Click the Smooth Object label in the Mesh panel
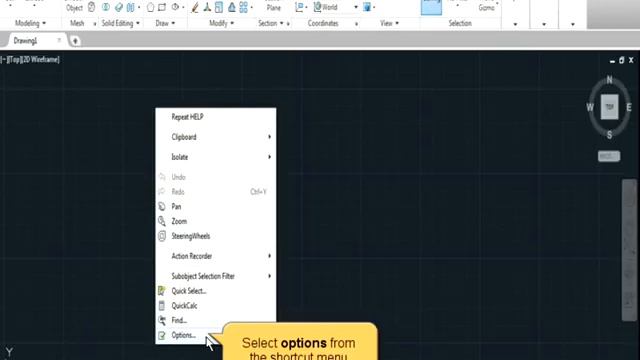This screenshot has width=640, height=360. point(74,7)
